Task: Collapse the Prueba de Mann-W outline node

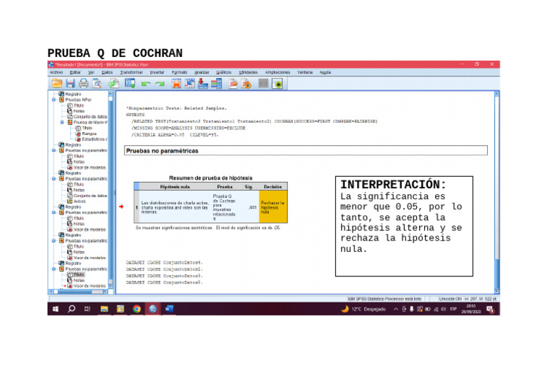Action: (x=62, y=122)
